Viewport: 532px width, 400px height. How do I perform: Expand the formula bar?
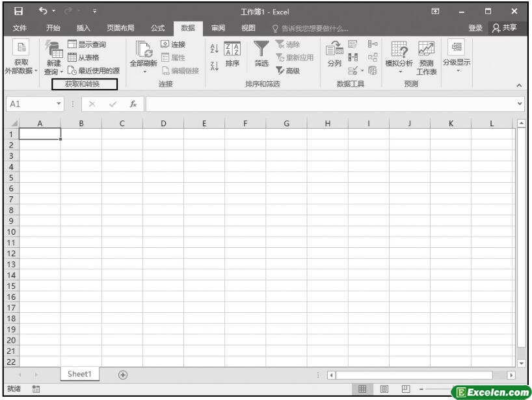(520, 103)
